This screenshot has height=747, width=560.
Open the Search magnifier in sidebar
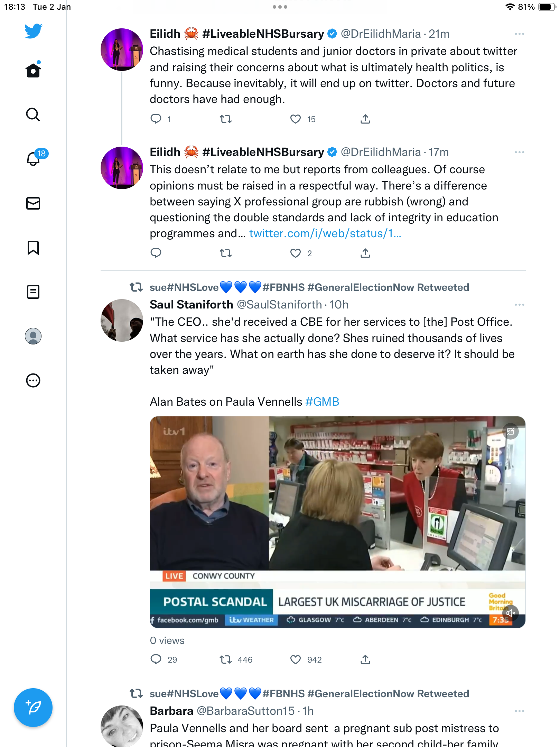(33, 114)
